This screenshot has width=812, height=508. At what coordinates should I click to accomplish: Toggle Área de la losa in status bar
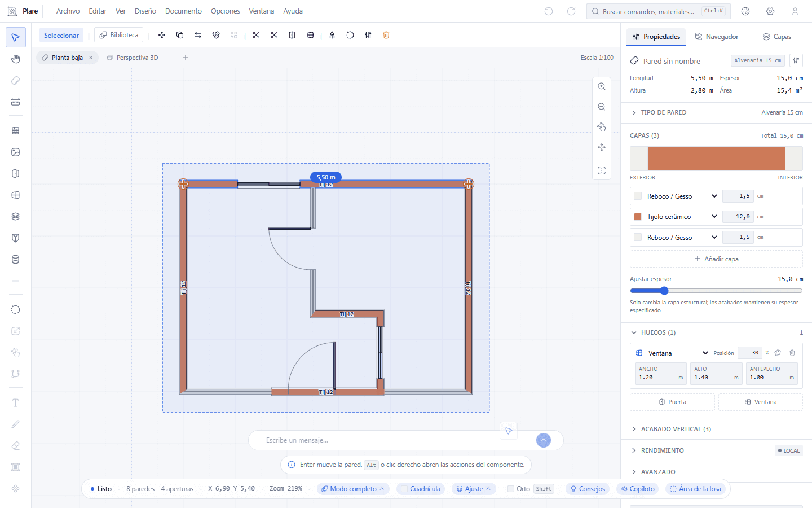coord(695,489)
